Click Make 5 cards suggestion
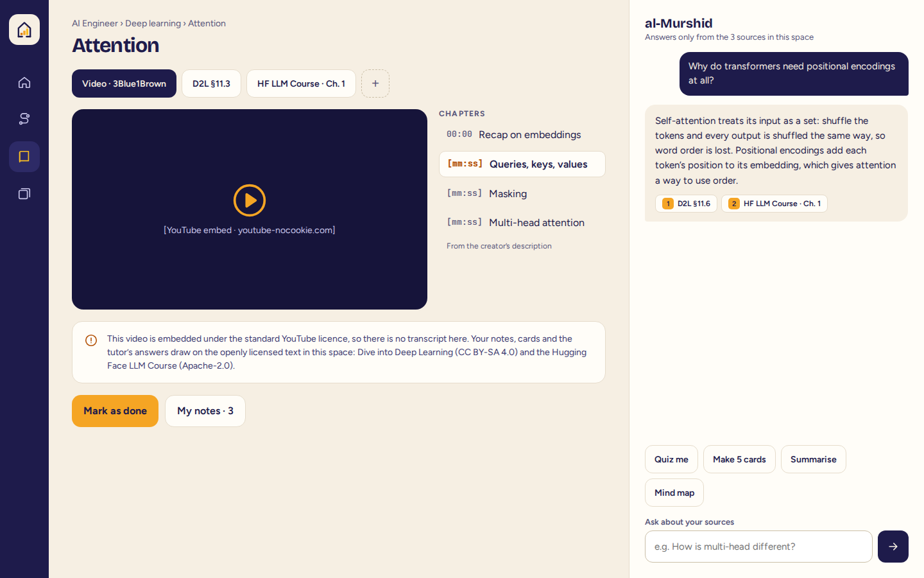Screen dimensions: 924x578 (739, 459)
